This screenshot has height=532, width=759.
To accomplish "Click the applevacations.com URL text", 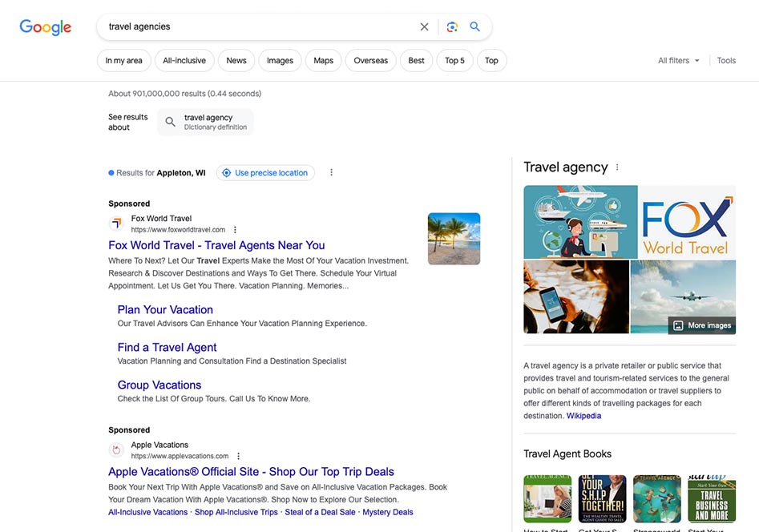I will click(180, 456).
